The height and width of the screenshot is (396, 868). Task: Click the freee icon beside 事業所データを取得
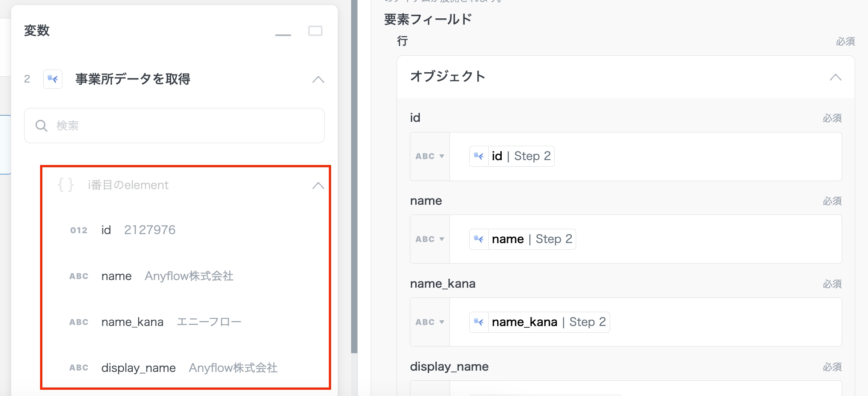[53, 79]
